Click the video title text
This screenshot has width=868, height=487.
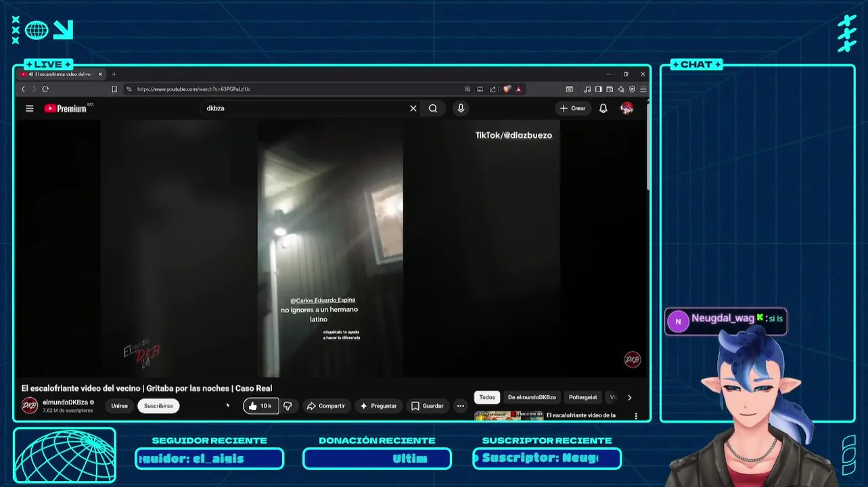(147, 388)
